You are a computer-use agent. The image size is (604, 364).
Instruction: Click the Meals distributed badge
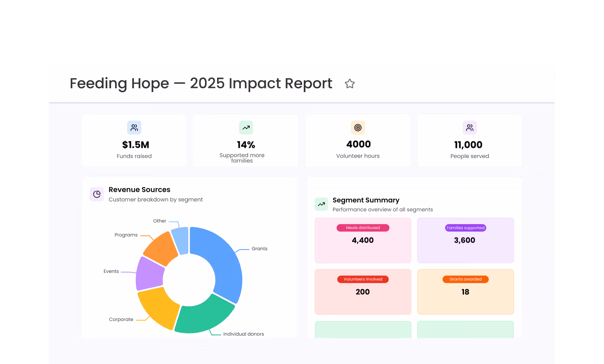click(363, 228)
